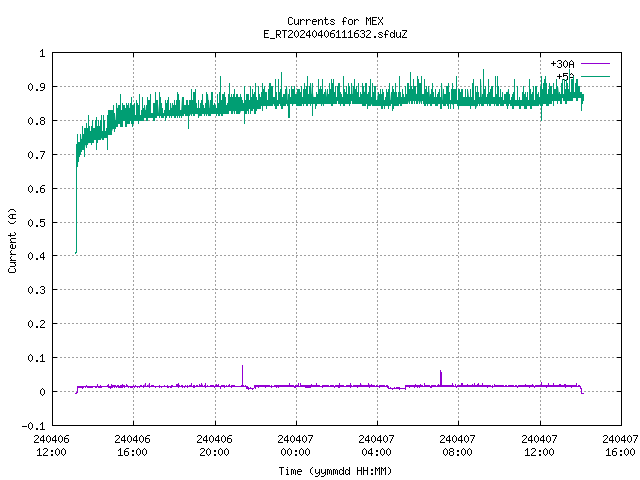Click the +30A legend label
This screenshot has width=640, height=480.
coord(562,64)
